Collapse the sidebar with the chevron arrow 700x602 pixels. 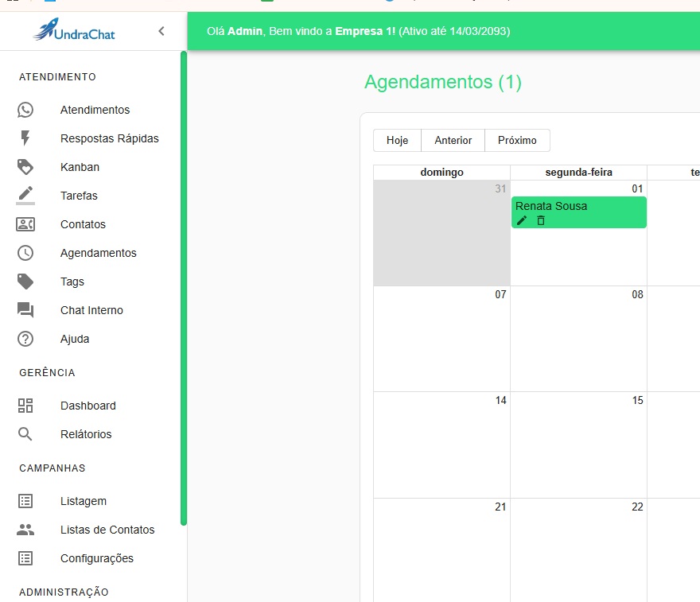pyautogui.click(x=161, y=31)
